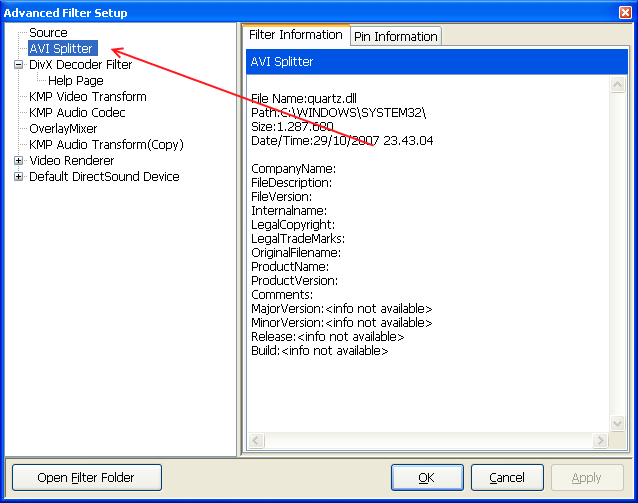638x503 pixels.
Task: Select DivX Decoder Filter in tree
Action: (81, 64)
